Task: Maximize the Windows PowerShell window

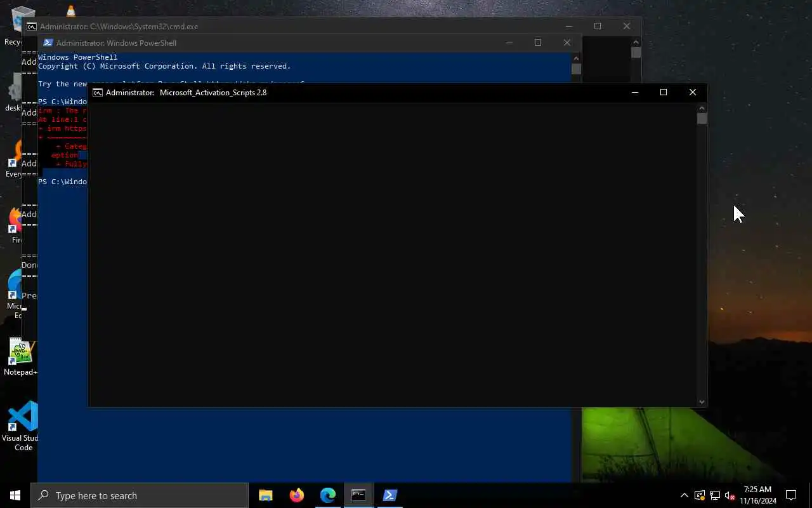Action: [538, 43]
